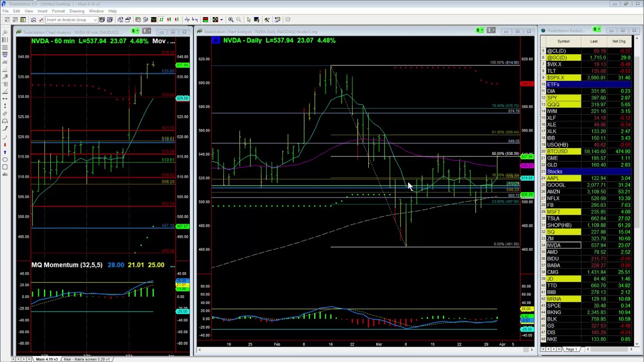Toggle symbol link 'S' on RadarScreen window
Screen dimensions: 644x362
tap(596, 30)
